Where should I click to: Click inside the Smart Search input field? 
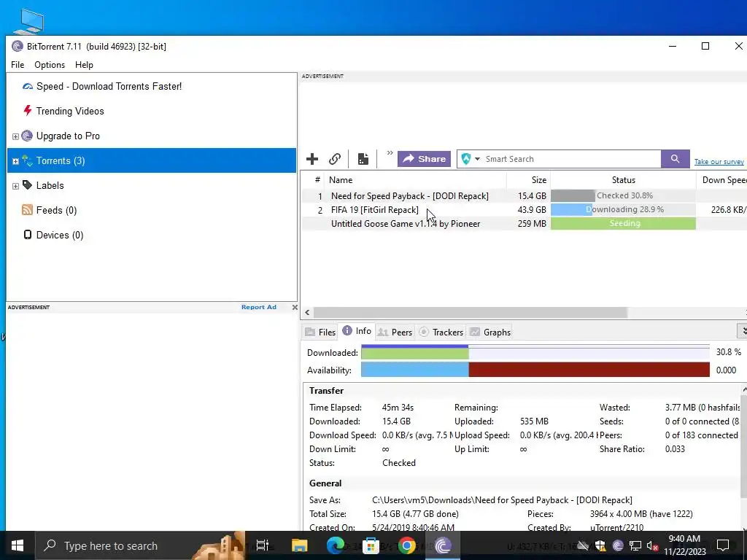[x=572, y=159]
